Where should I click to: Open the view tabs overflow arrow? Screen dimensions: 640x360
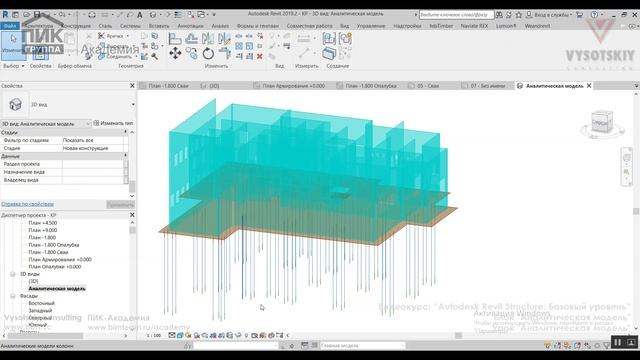point(636,86)
